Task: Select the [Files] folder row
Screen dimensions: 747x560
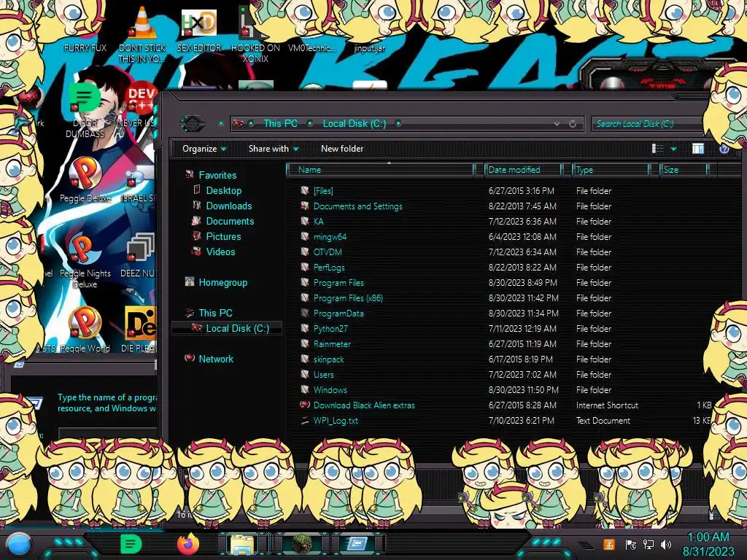Action: click(x=505, y=191)
